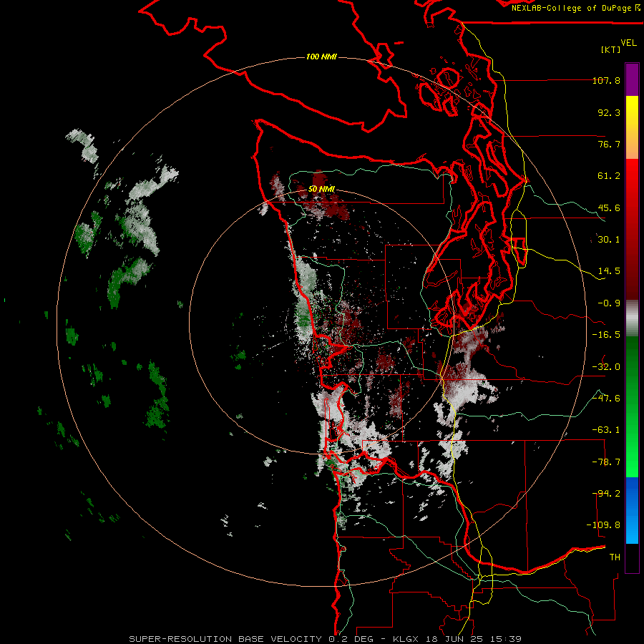Click the -78.7 velocity scale value
644x644 pixels.
(x=606, y=462)
